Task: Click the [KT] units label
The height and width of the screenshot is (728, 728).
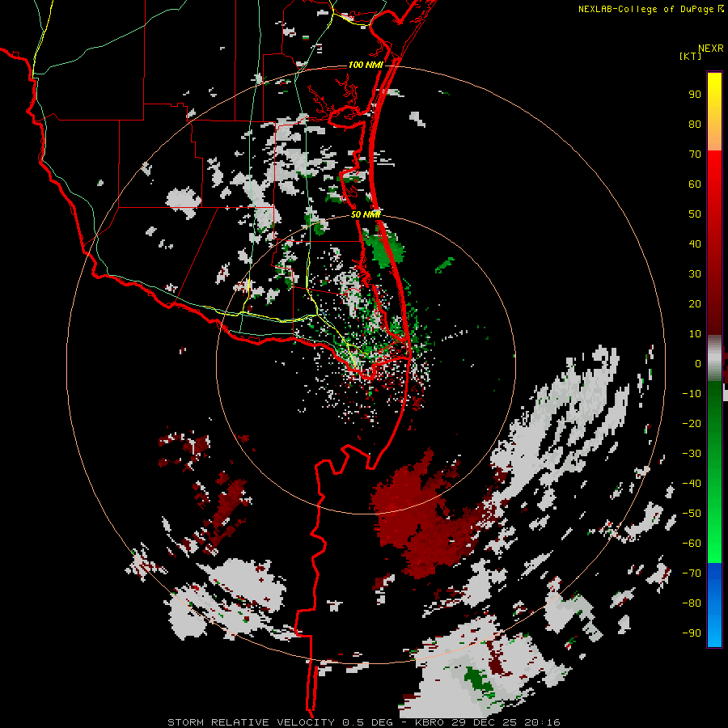Action: [690, 56]
